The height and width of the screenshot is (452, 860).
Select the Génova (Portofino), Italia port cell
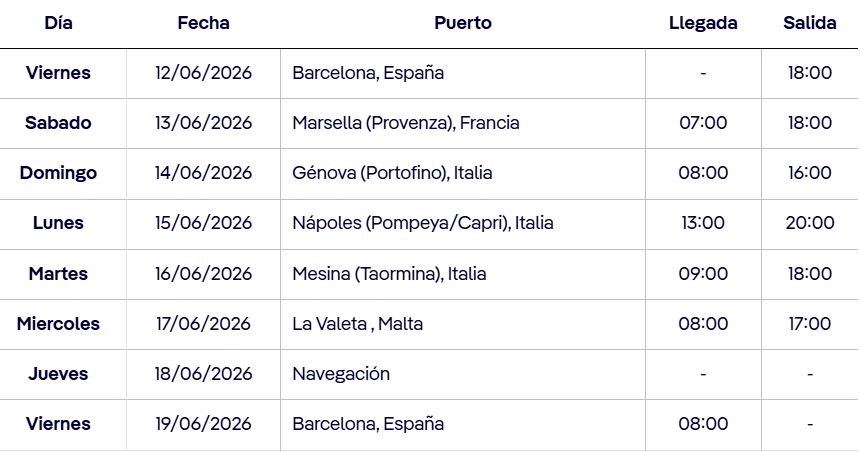[392, 173]
